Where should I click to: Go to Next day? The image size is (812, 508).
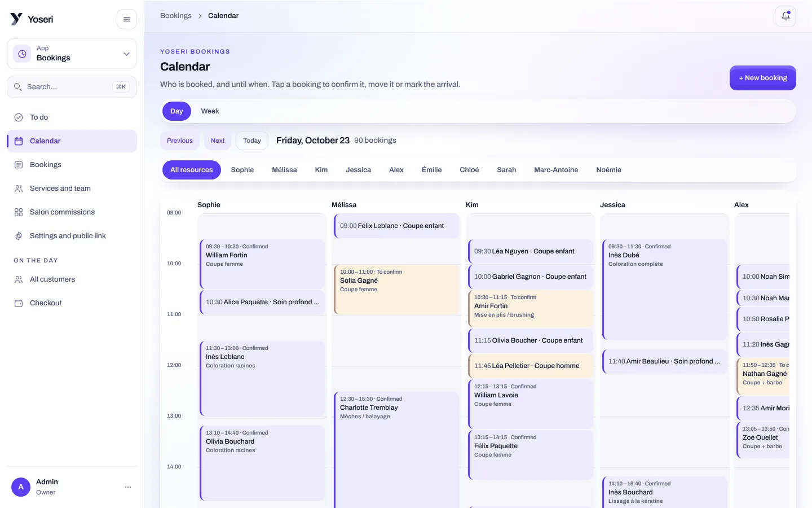tap(218, 141)
